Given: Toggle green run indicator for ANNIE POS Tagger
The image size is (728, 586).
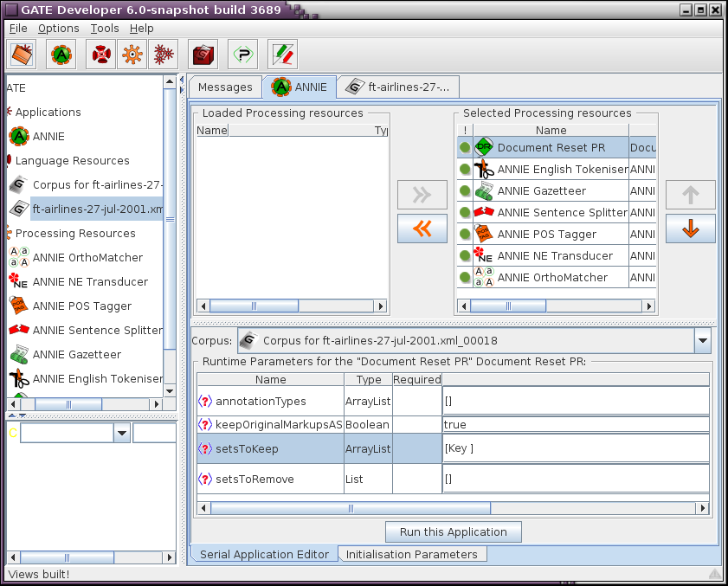Looking at the screenshot, I should tap(465, 234).
